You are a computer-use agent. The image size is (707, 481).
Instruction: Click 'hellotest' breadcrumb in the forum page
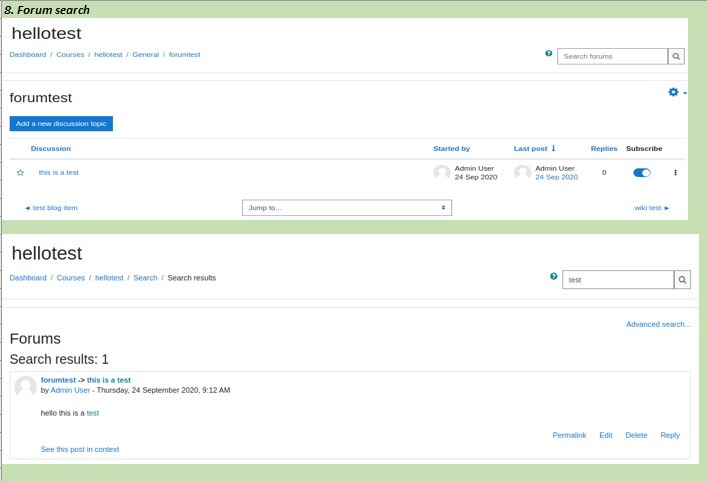point(108,55)
